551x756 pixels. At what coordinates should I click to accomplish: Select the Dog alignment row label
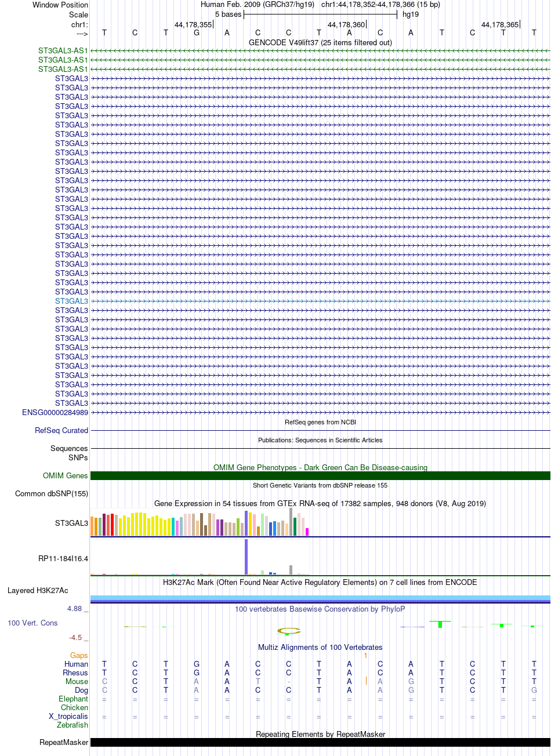81,690
